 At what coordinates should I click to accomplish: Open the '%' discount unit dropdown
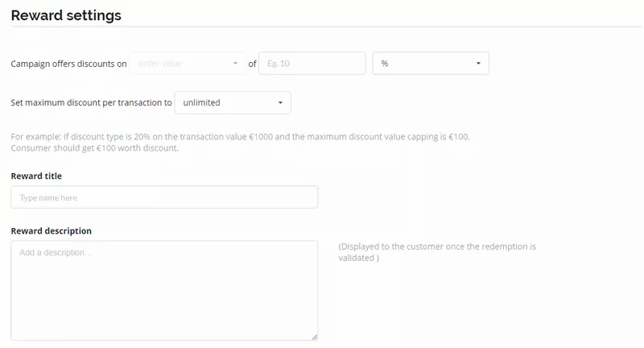(x=431, y=64)
